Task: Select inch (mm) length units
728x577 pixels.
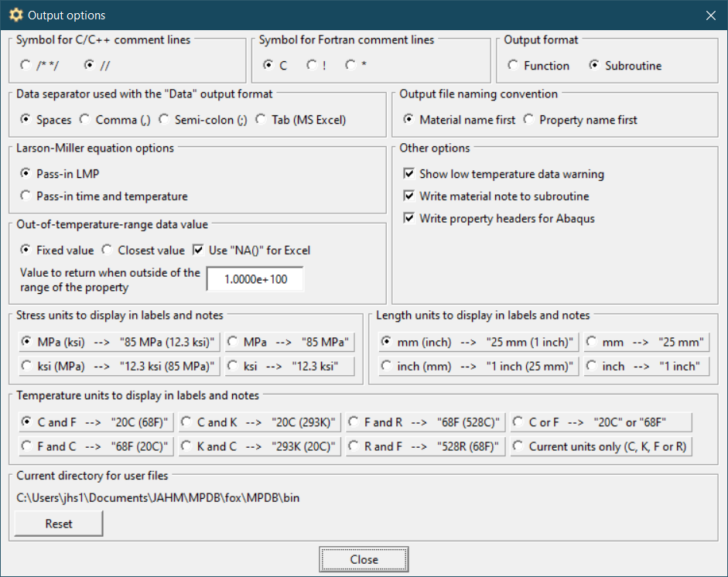Action: (387, 367)
